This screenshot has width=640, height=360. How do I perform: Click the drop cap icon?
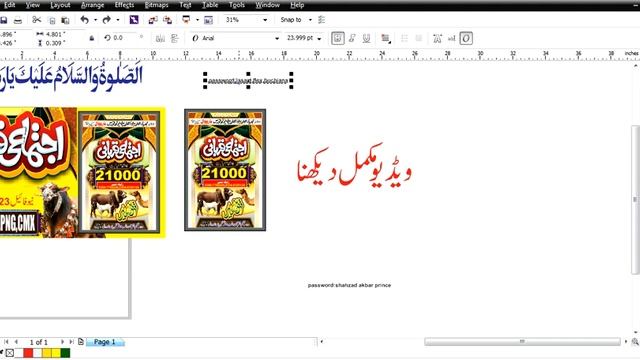[419, 38]
